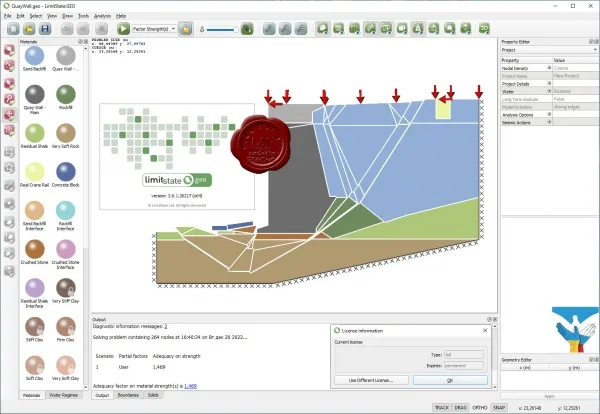Switch to the Materials tab
This screenshot has width=600, height=414.
(32, 395)
